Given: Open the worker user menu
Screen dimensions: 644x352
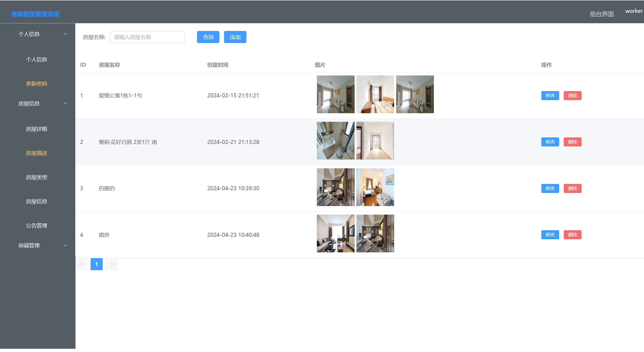Looking at the screenshot, I should [x=633, y=11].
